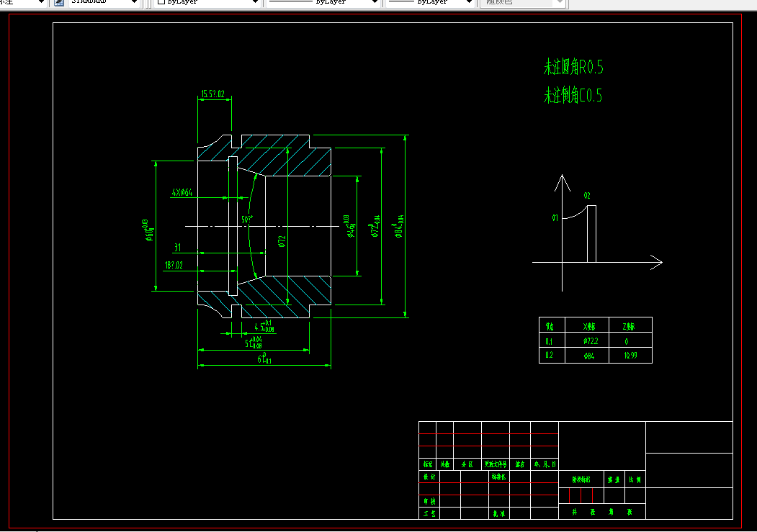Screen dimensions: 757x532
Task: Click the text style manager icon
Action: coord(59,2)
